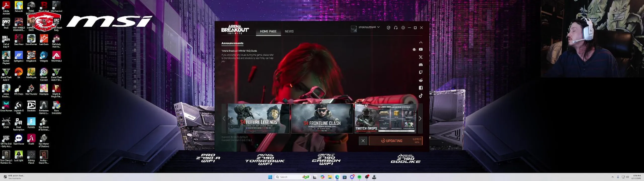Screen dimensions: 644x181
Task: Open the Reddit social link
Action: [421, 80]
